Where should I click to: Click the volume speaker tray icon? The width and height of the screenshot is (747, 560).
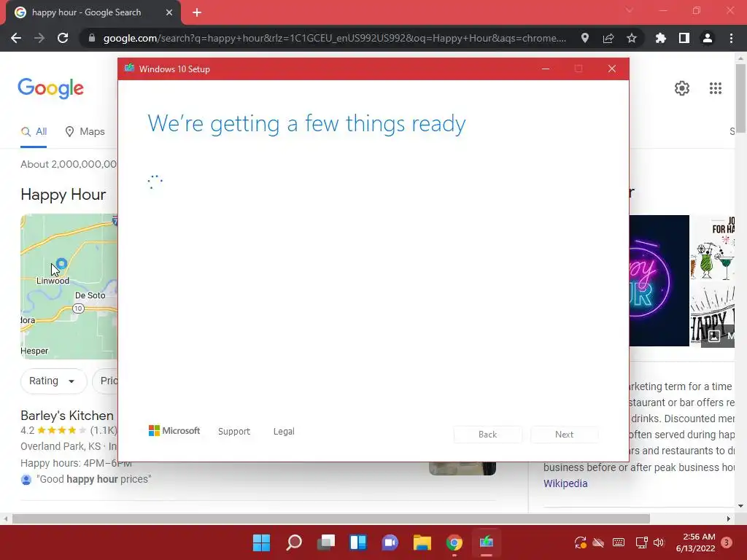(659, 542)
